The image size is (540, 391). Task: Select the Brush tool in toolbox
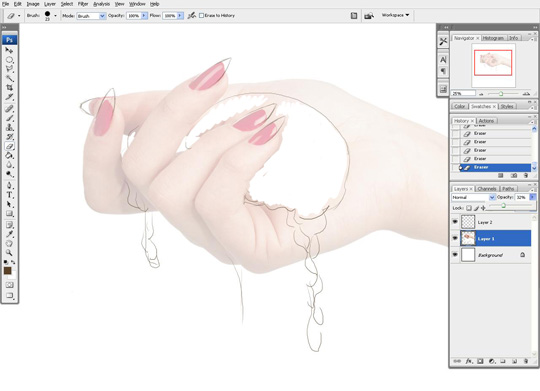click(x=9, y=118)
